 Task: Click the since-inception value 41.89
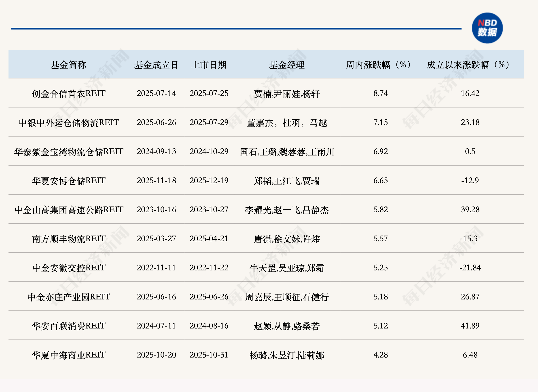click(x=470, y=326)
